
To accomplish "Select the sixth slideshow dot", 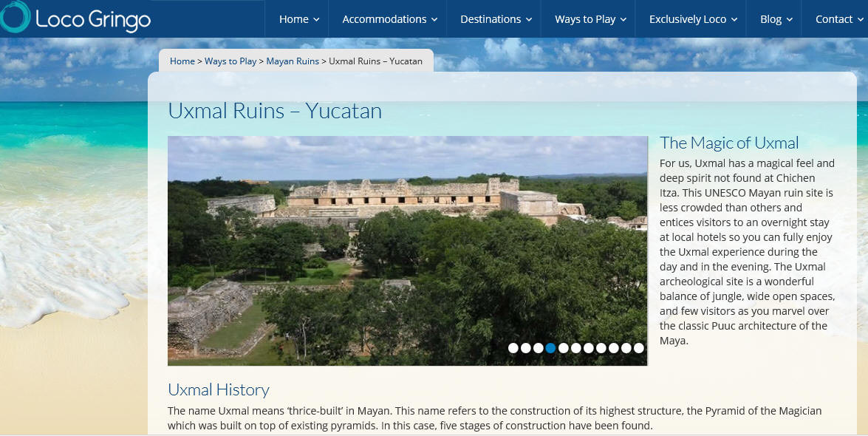I will (x=575, y=348).
